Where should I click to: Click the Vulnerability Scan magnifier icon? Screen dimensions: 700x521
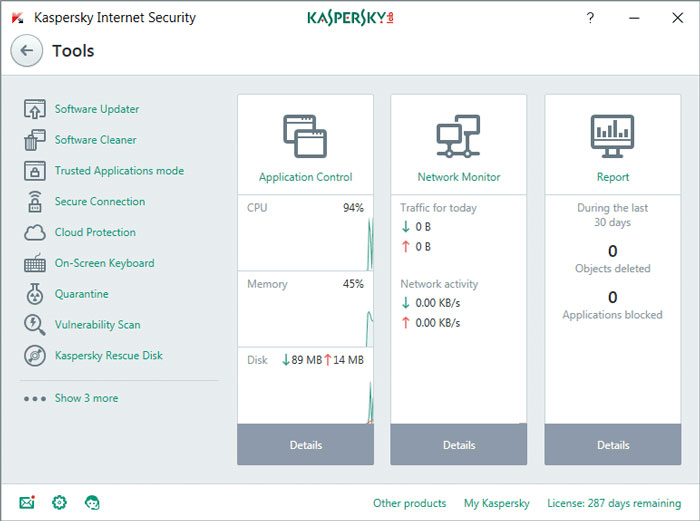click(x=35, y=325)
